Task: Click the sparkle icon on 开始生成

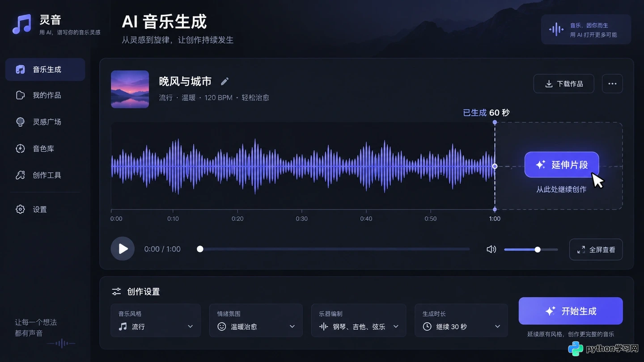Action: coord(550,311)
